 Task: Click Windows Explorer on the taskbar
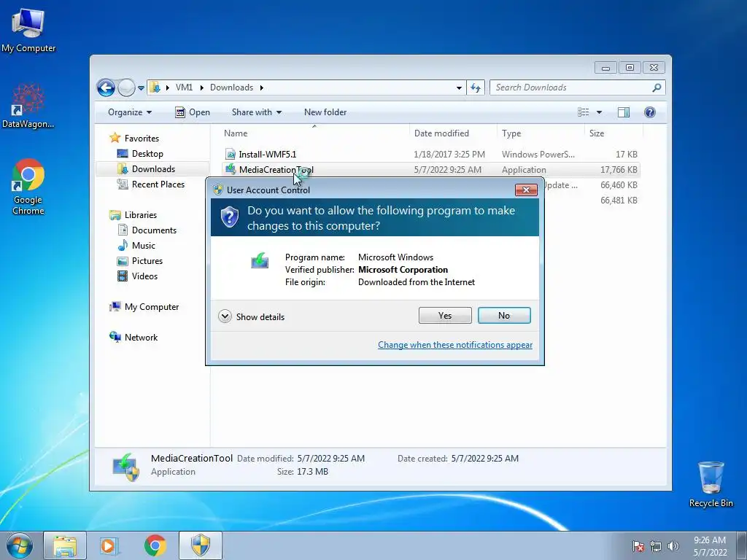coord(65,545)
